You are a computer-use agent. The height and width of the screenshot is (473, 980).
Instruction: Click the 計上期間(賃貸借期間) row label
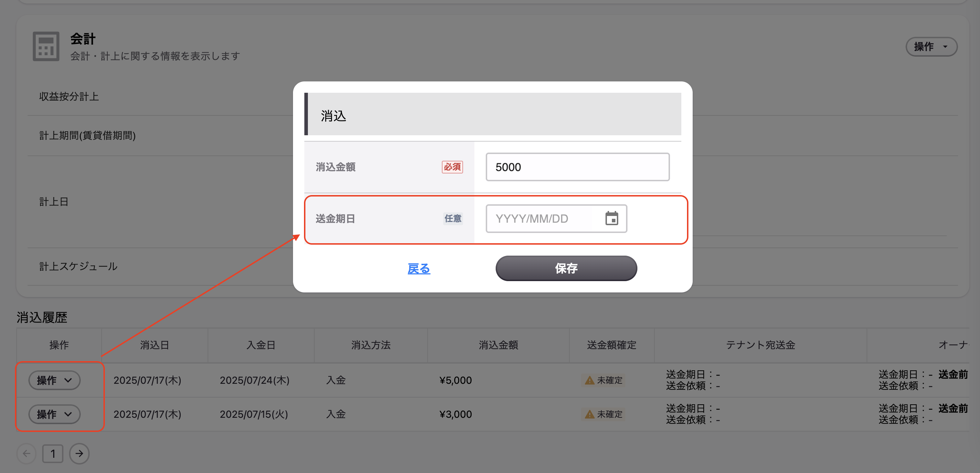(x=88, y=135)
